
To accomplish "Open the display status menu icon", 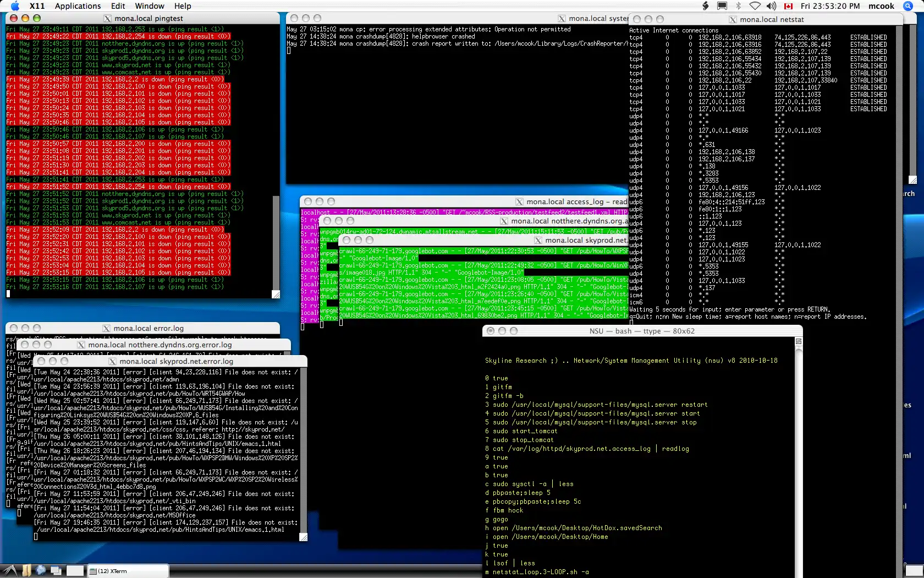I will (x=722, y=6).
